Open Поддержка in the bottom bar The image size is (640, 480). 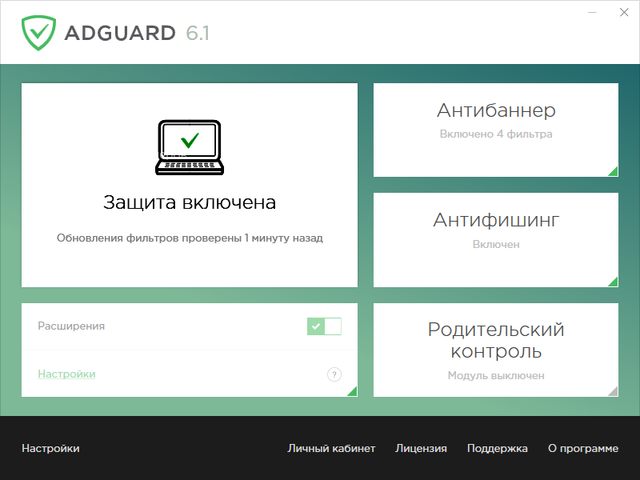click(497, 449)
